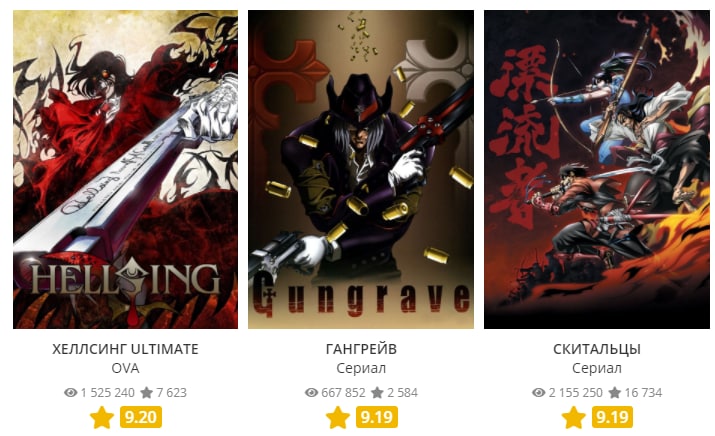Screen dimensions: 715x436
Task: Open the Gungrave poster image
Action: (x=361, y=169)
